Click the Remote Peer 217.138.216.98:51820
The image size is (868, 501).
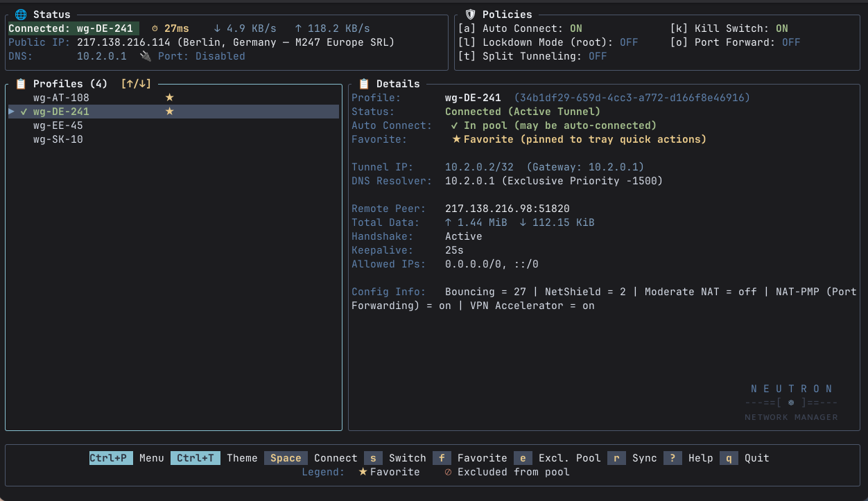pyautogui.click(x=507, y=209)
